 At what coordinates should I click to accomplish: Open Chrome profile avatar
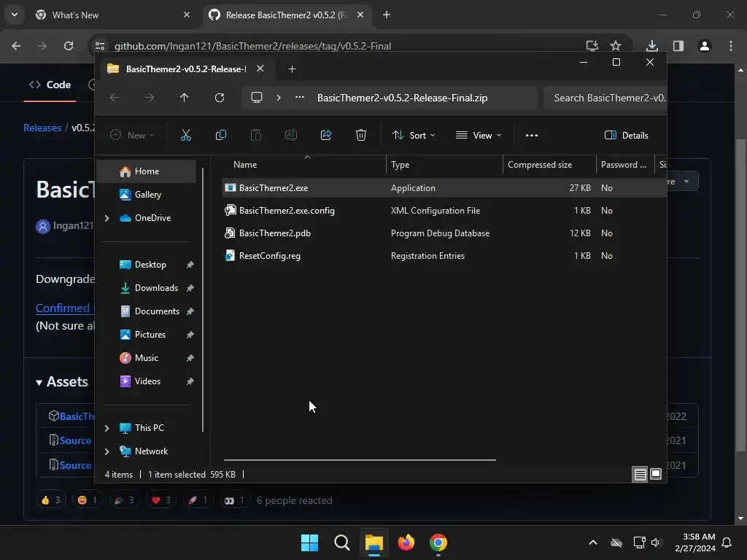pos(705,46)
